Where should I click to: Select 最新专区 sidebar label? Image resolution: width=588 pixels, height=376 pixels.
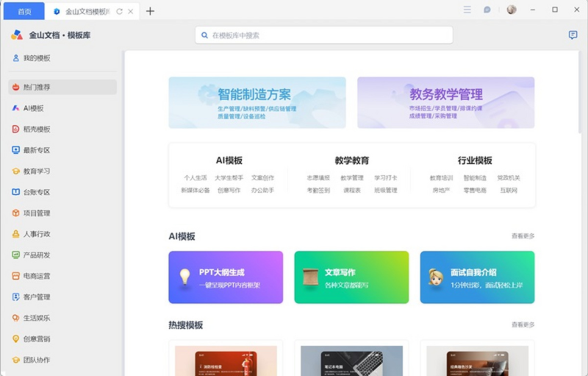click(37, 150)
